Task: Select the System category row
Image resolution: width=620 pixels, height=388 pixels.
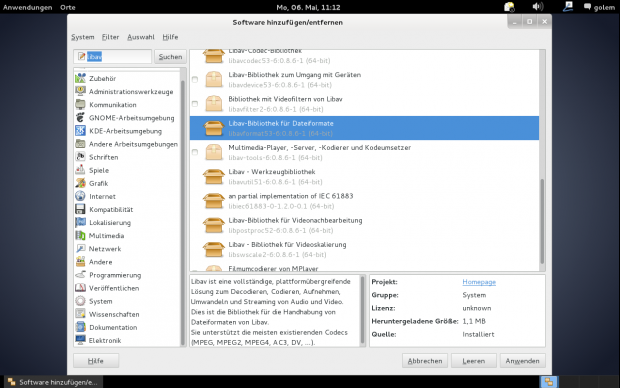Action: click(127, 301)
